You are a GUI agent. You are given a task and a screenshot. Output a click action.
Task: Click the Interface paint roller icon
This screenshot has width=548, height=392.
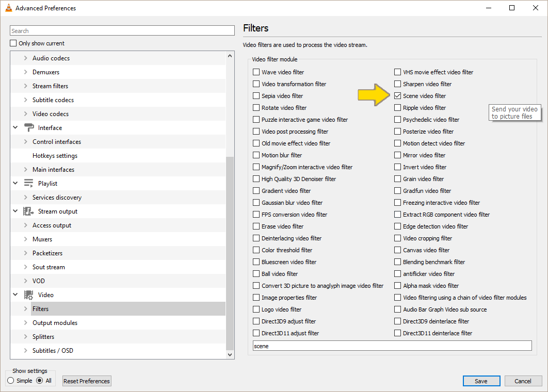pyautogui.click(x=28, y=128)
